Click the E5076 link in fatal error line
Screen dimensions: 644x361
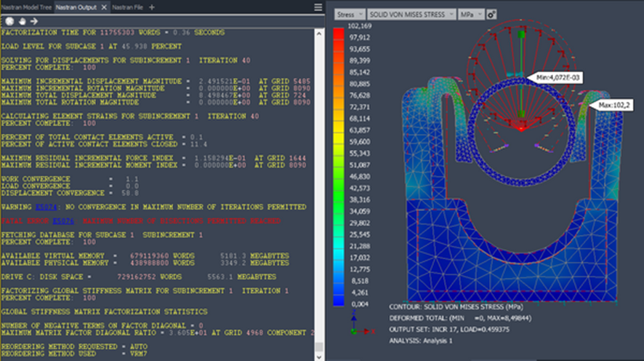coord(63,221)
